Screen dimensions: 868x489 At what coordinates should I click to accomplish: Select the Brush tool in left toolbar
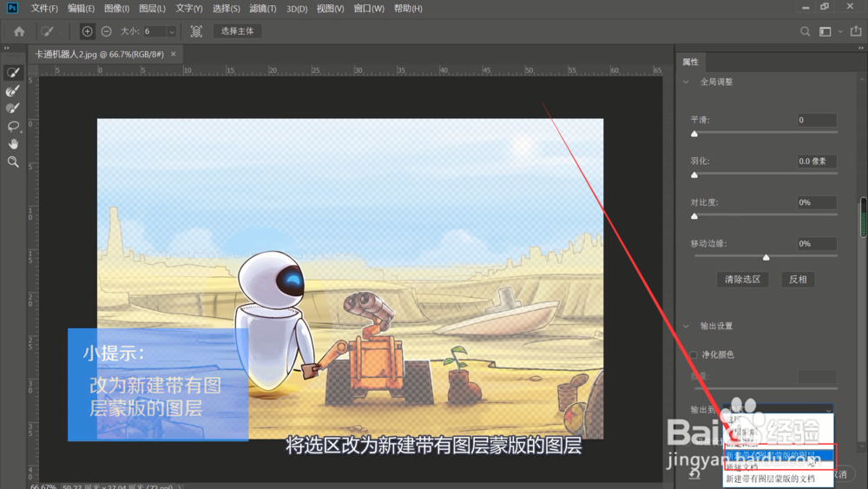point(13,108)
